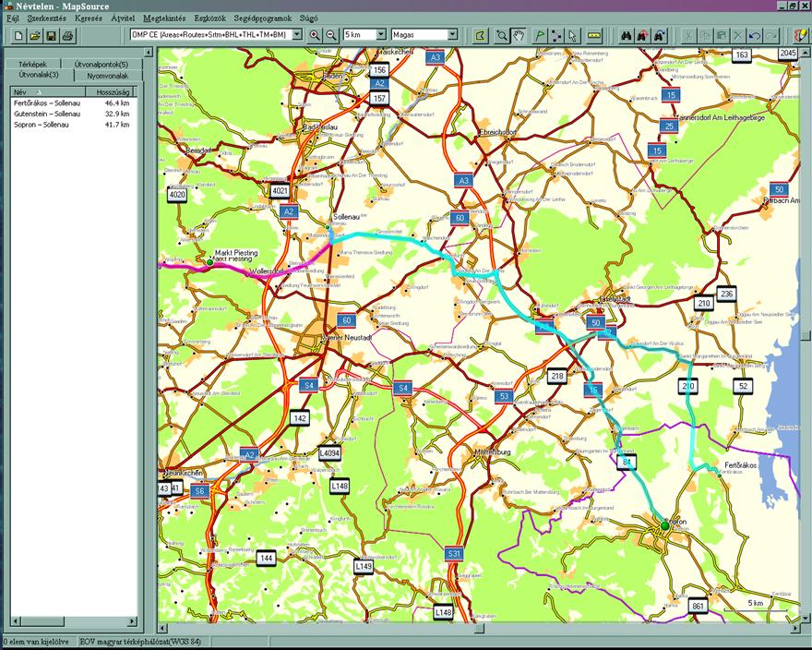This screenshot has width=812, height=650.
Task: Select the Map tool icon
Action: [x=481, y=35]
